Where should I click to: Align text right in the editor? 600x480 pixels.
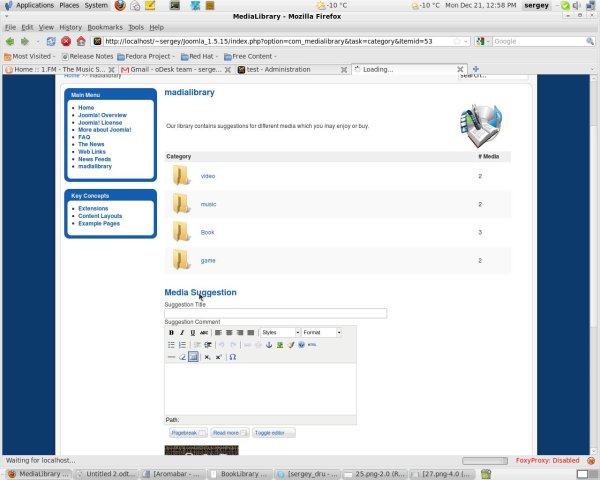click(240, 333)
